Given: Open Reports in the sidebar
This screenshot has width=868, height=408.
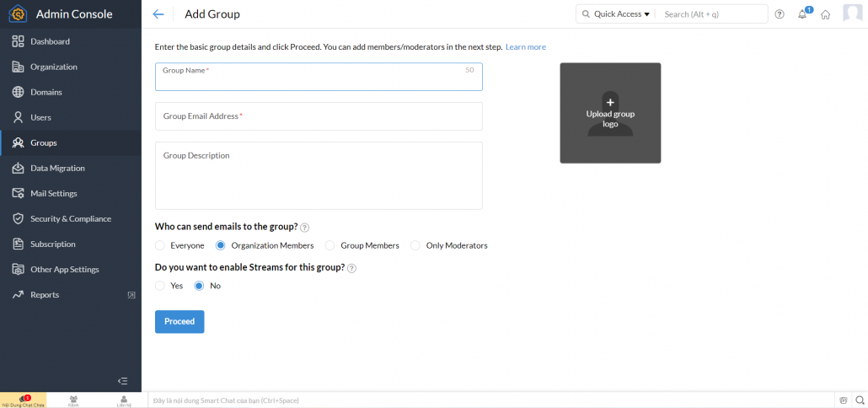Looking at the screenshot, I should (71, 295).
